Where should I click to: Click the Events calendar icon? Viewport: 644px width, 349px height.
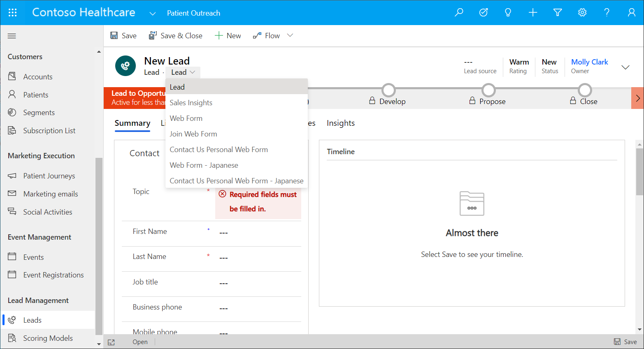tap(12, 257)
